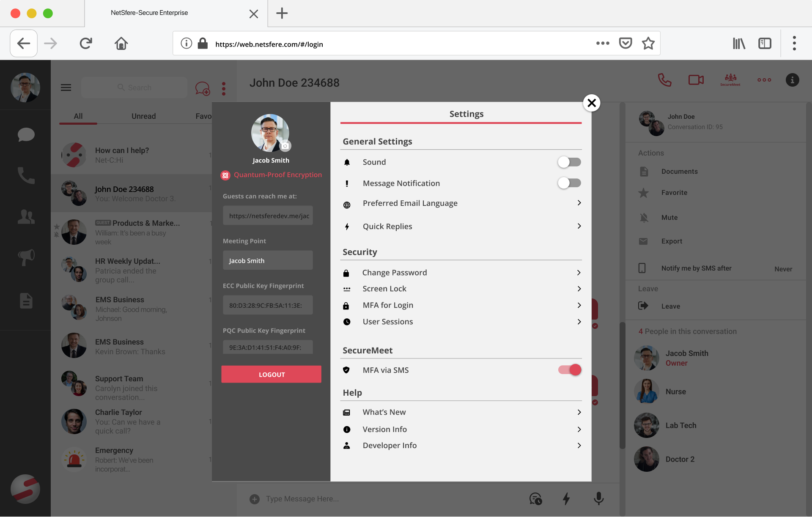Open the chat messages sidebar icon
The height and width of the screenshot is (517, 812).
point(26,135)
